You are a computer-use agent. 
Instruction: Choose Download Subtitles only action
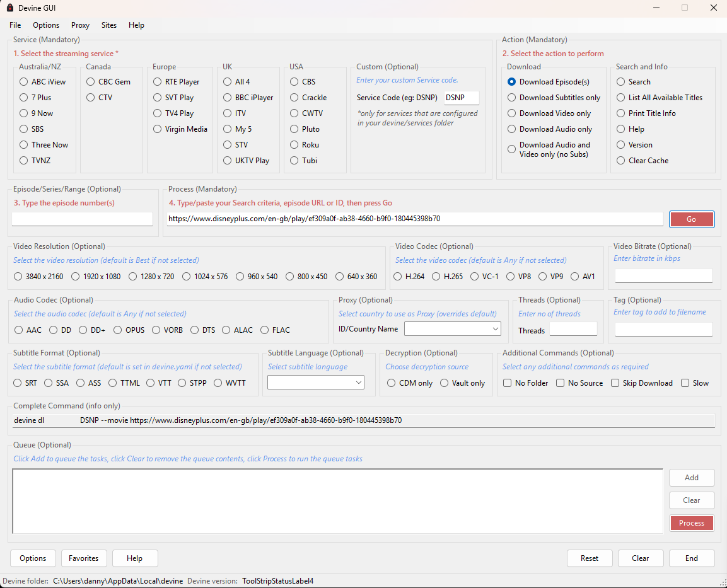pos(554,97)
